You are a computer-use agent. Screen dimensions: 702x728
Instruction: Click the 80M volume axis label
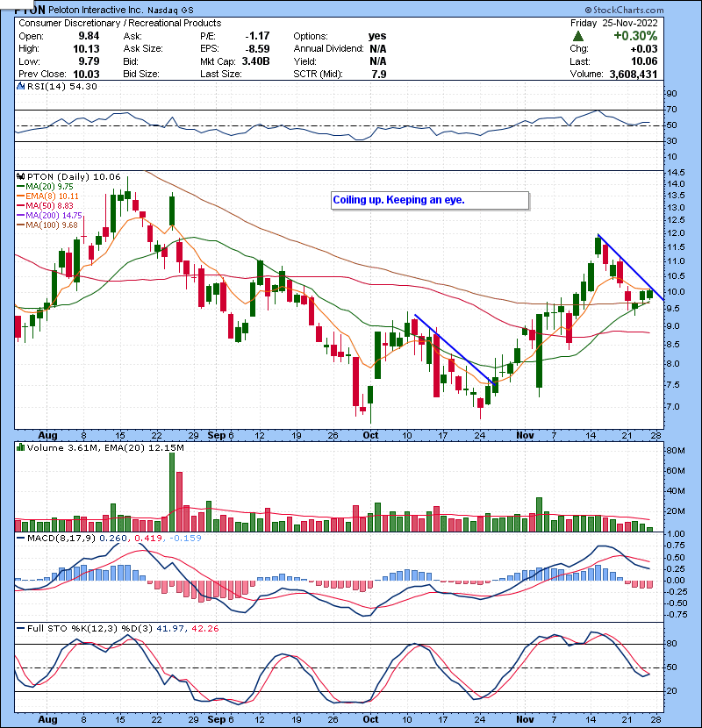676,450
